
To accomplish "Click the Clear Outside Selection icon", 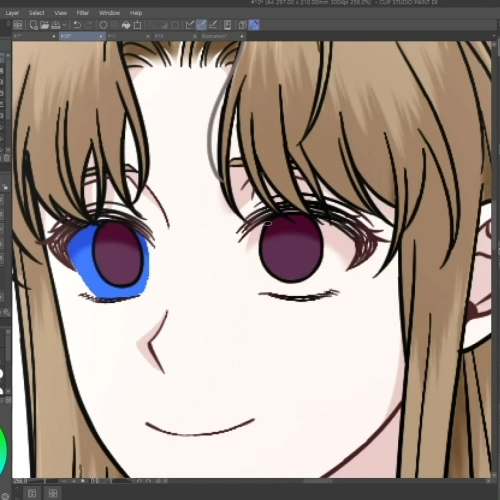I will (x=114, y=25).
